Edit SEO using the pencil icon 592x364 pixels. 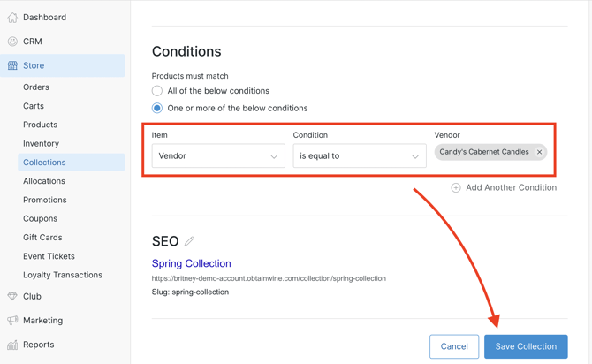point(190,240)
